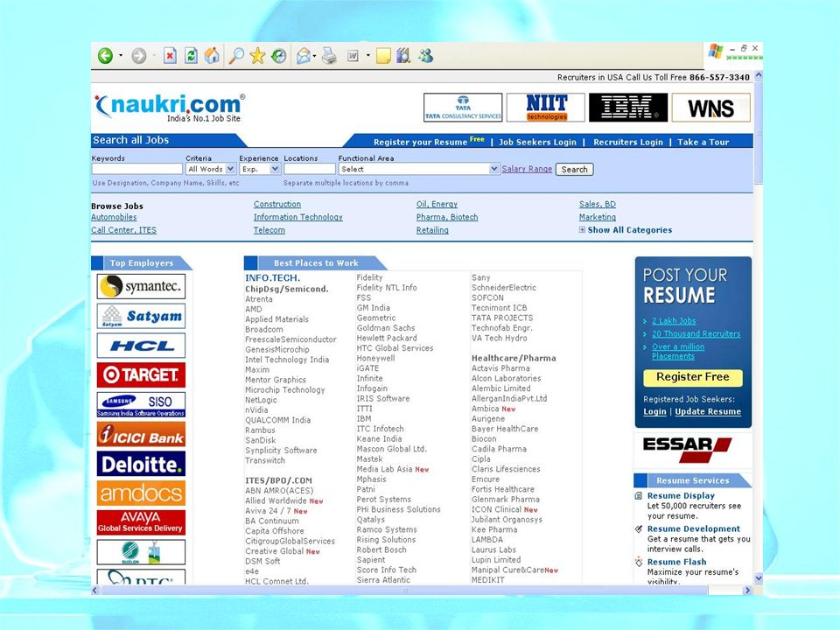Open the 2 Lakh Jobs link
The image size is (840, 630).
(674, 321)
